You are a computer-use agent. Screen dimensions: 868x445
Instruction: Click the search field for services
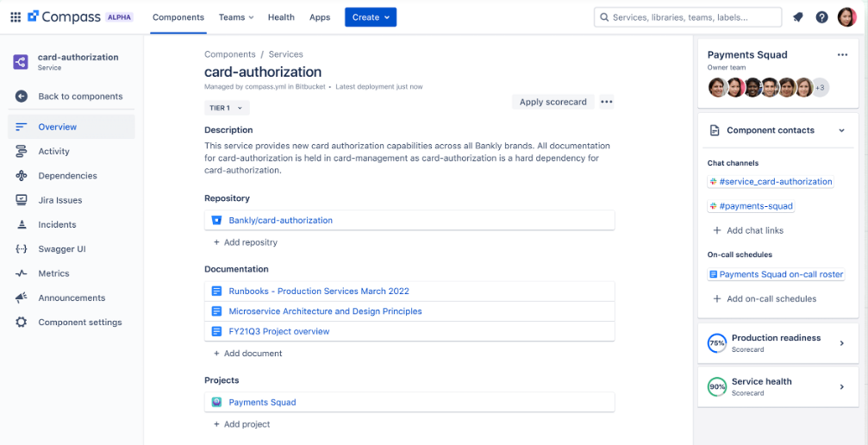click(688, 17)
